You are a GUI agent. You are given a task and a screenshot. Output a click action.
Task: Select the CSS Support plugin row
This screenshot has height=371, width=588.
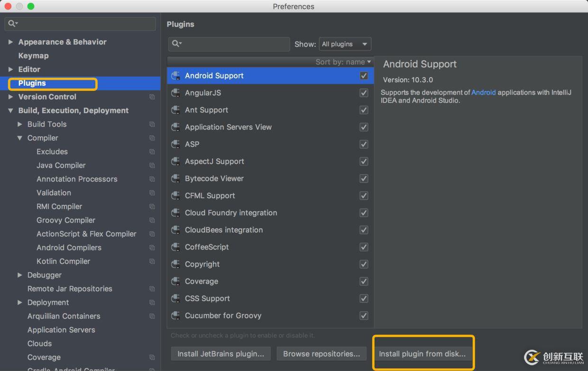pos(270,298)
